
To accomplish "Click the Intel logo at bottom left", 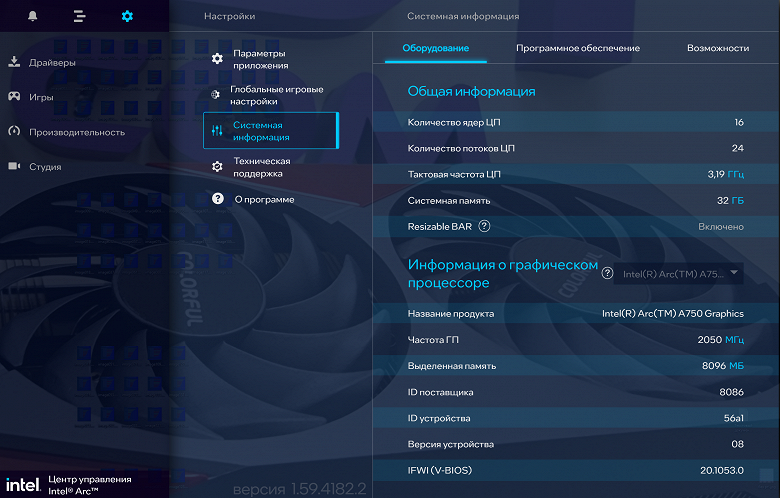I will point(23,485).
